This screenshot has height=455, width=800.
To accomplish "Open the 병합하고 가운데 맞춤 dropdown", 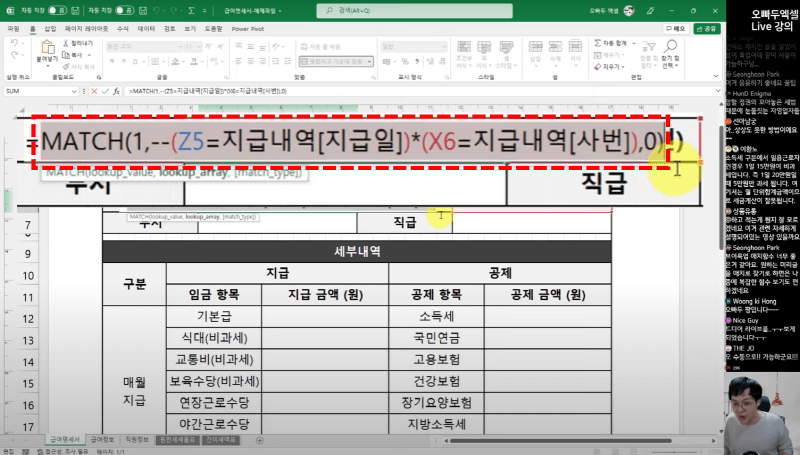I will 370,62.
